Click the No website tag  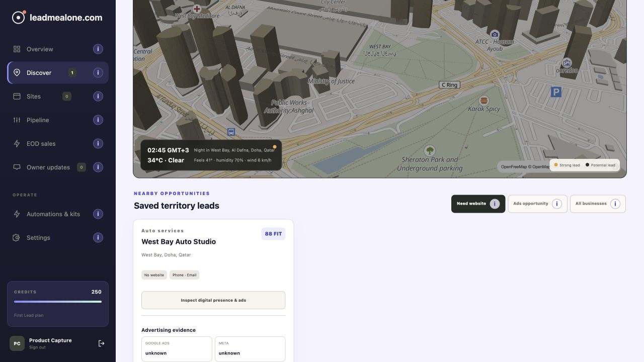point(154,275)
